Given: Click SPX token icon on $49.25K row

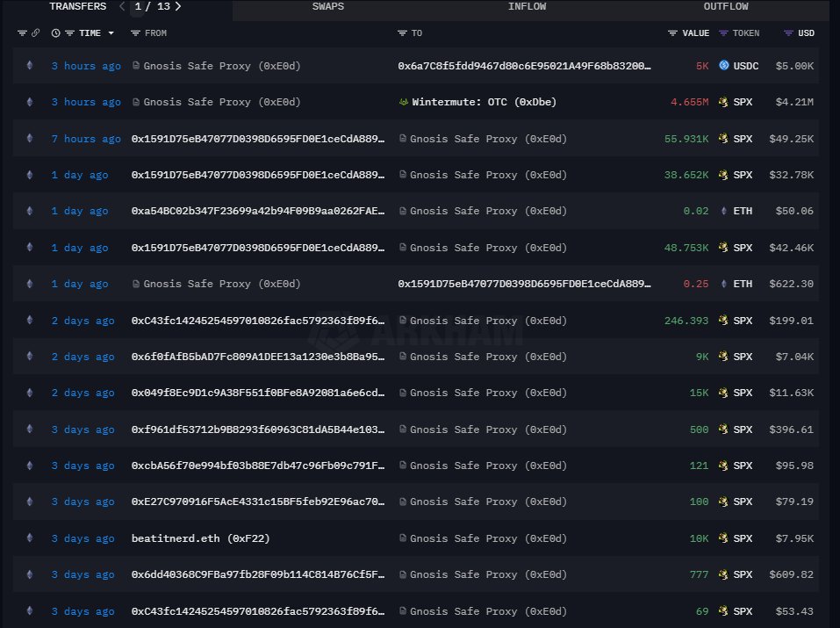Looking at the screenshot, I should tap(723, 139).
